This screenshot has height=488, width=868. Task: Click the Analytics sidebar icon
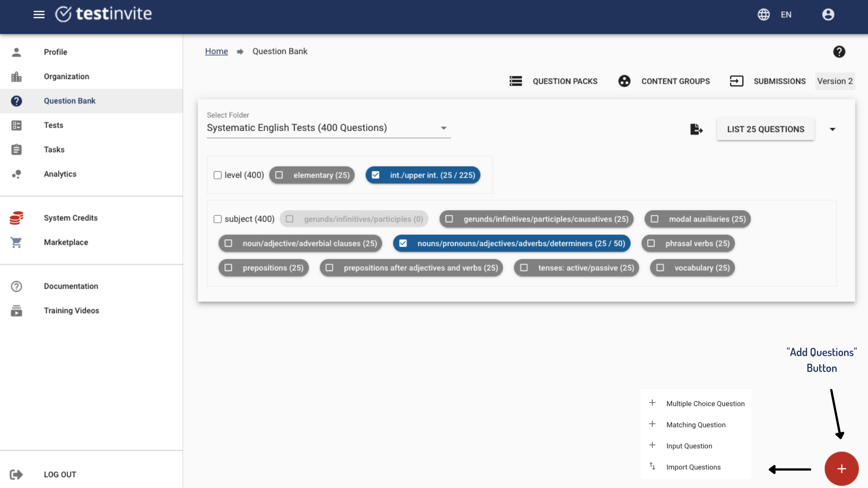(x=16, y=174)
